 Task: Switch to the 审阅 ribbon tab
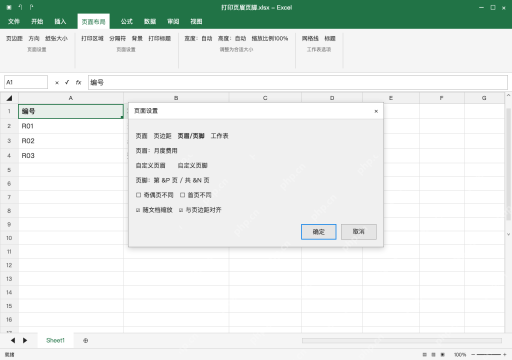pos(173,22)
